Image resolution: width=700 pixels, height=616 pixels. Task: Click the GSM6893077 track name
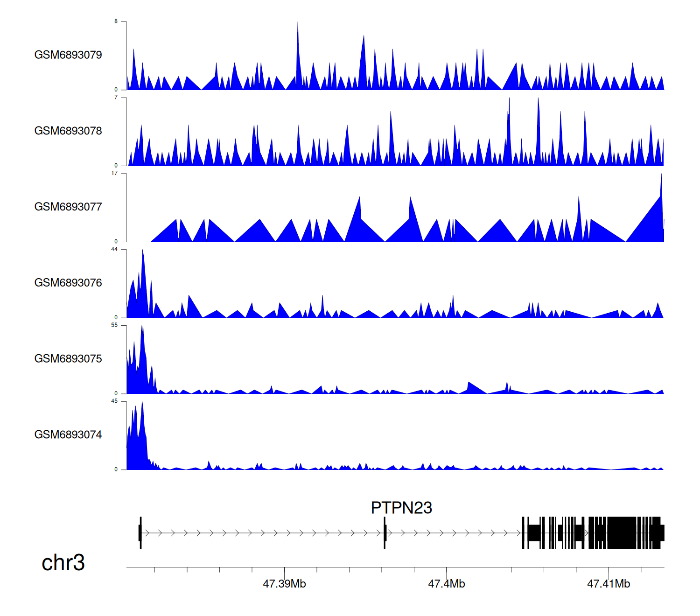(68, 207)
